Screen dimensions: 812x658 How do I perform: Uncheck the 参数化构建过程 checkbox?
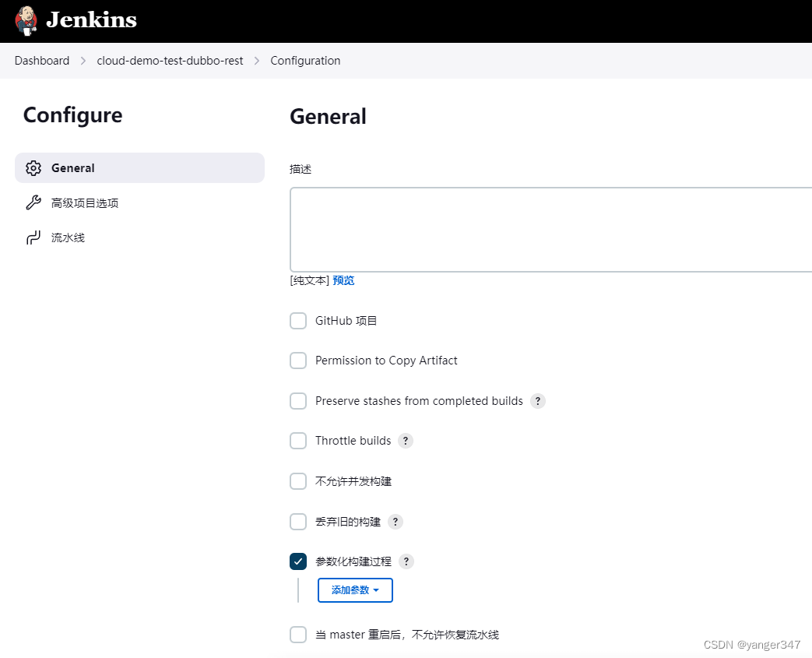(298, 561)
